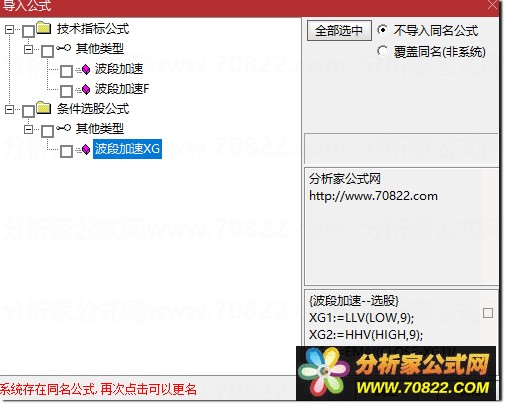Screen dimensions: 506x404
Task: Click the 全部选中 button
Action: click(x=339, y=31)
